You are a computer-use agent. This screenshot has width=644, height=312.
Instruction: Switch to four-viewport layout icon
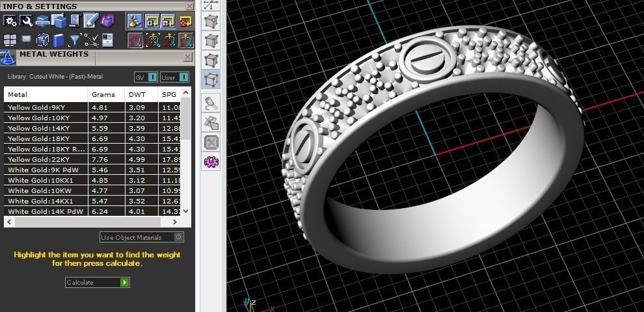[x=10, y=40]
